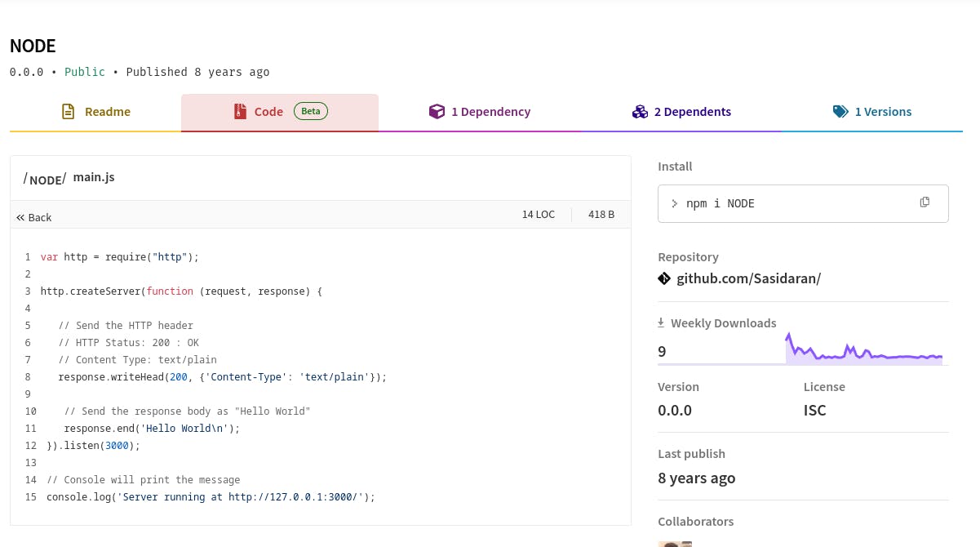
Task: Go Back to the file list
Action: point(39,218)
